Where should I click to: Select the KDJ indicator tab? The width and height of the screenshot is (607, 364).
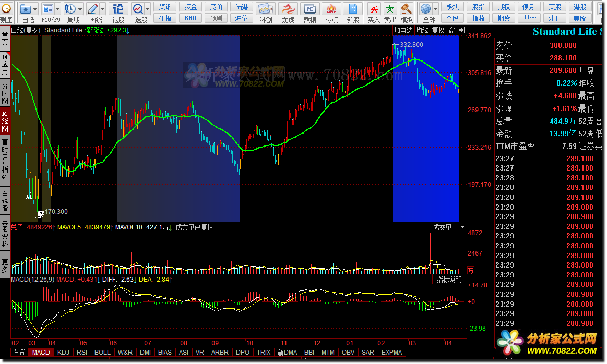(63, 353)
